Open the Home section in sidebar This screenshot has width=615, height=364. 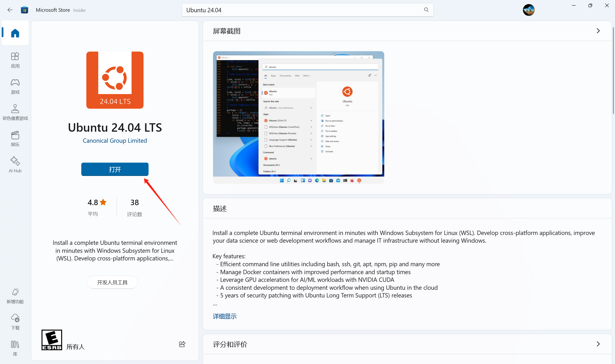[x=15, y=33]
